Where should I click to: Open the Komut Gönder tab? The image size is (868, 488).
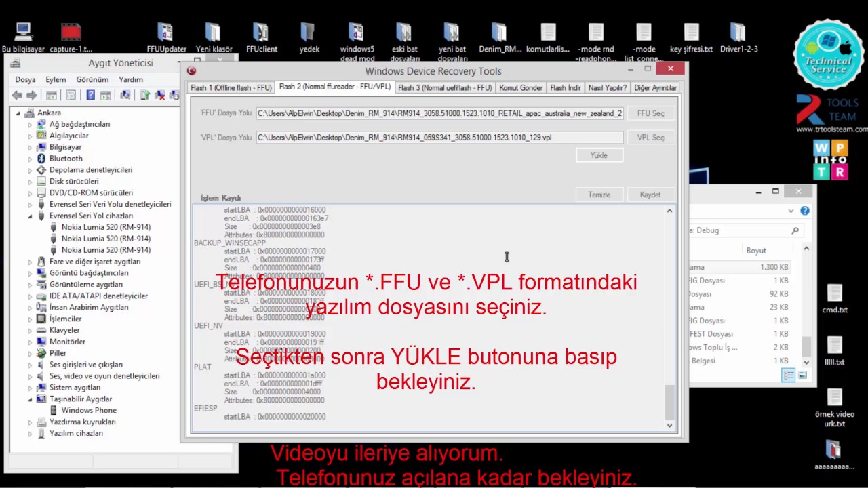pos(521,88)
